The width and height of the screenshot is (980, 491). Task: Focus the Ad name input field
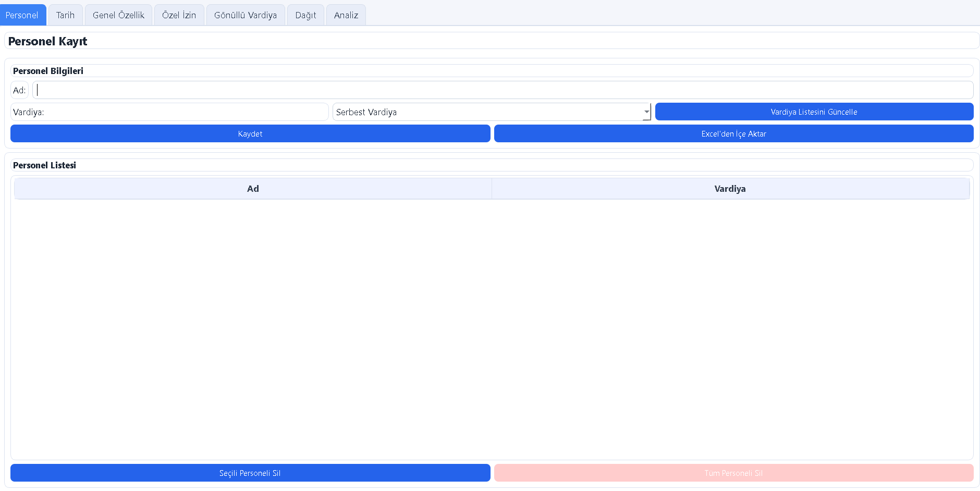click(503, 90)
